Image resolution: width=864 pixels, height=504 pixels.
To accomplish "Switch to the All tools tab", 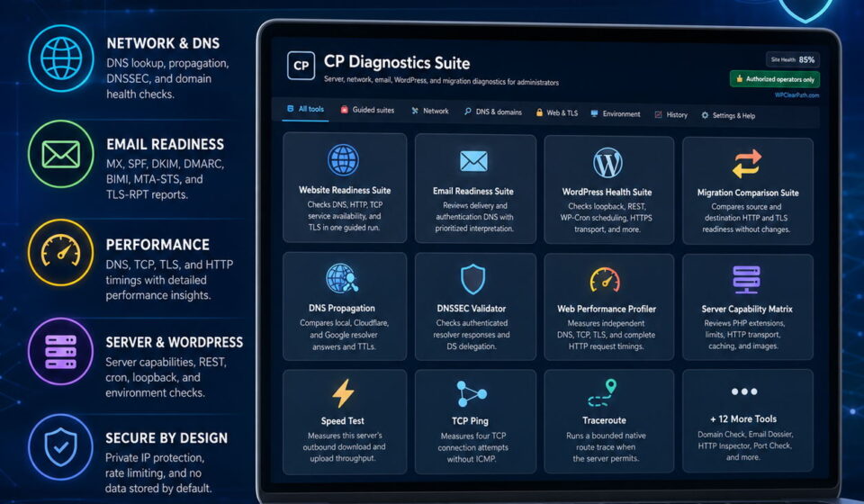I will 306,109.
